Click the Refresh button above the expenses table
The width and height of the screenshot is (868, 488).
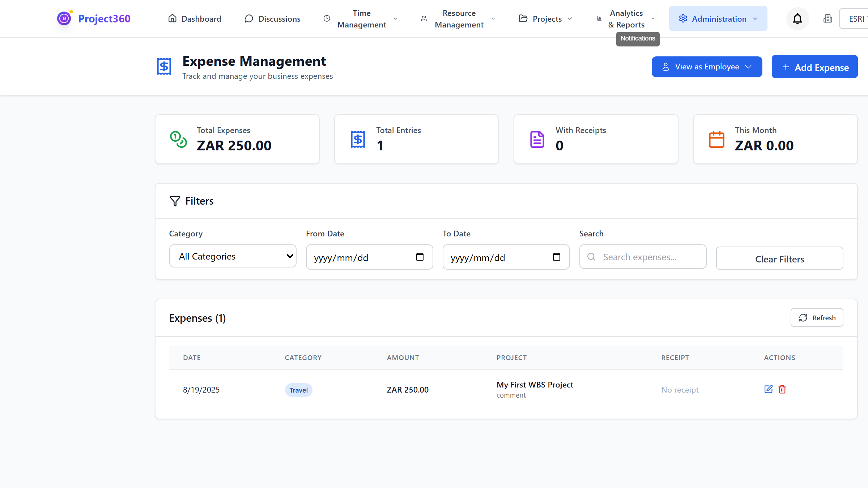[817, 317]
